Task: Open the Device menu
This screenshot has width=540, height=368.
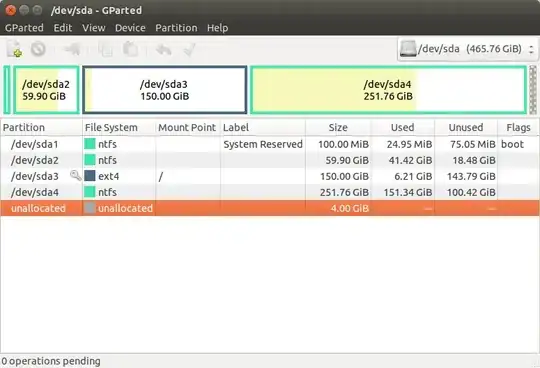Action: (130, 28)
